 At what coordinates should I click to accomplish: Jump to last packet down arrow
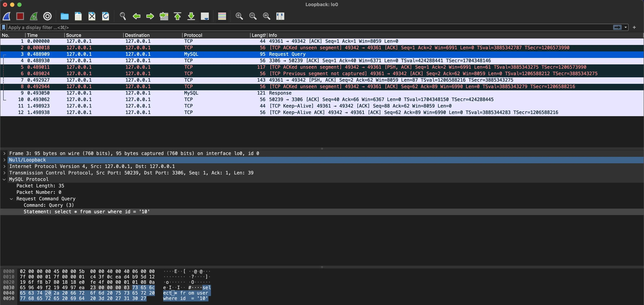pyautogui.click(x=191, y=16)
